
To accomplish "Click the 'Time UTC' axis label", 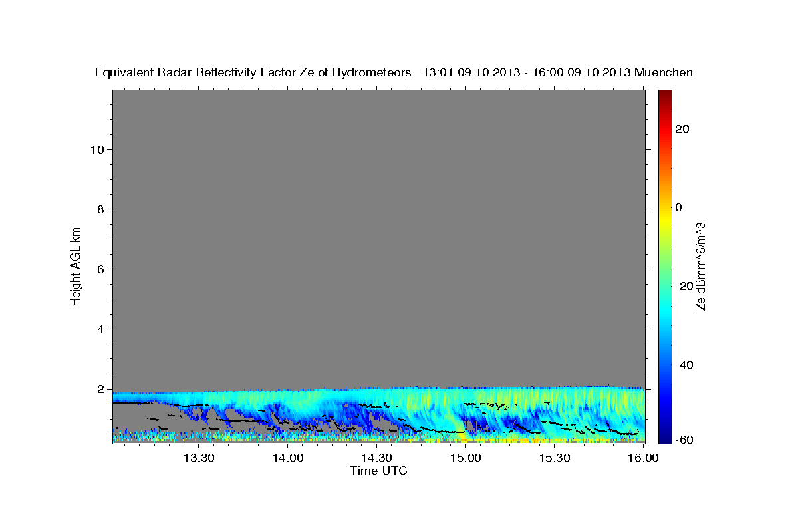I will 378,471.
